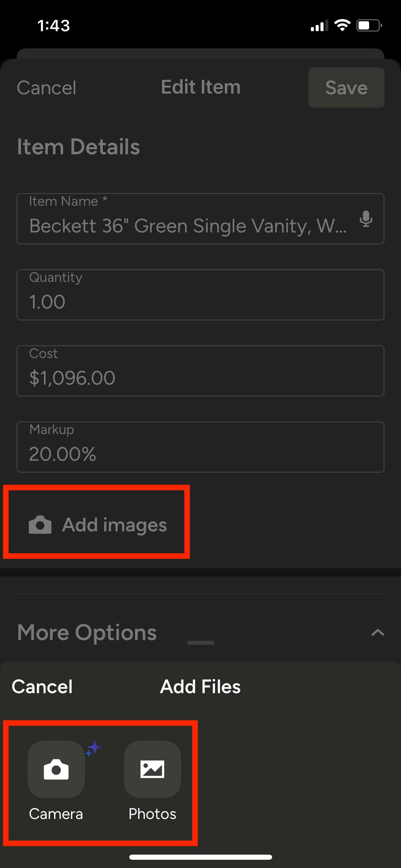
Task: Cancel the Add Files sheet
Action: [x=42, y=687]
